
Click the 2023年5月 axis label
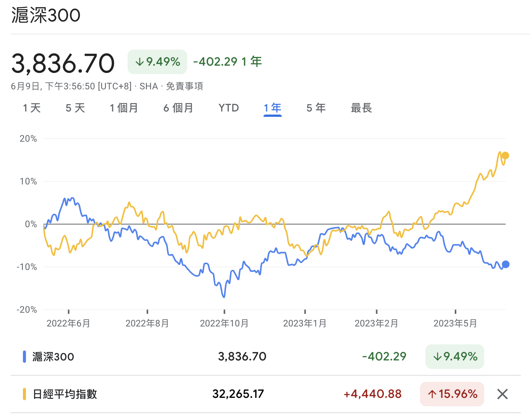456,323
